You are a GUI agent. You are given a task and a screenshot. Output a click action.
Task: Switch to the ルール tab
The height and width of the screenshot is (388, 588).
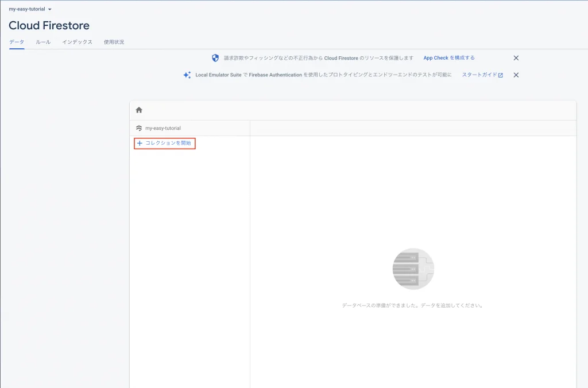click(x=43, y=42)
